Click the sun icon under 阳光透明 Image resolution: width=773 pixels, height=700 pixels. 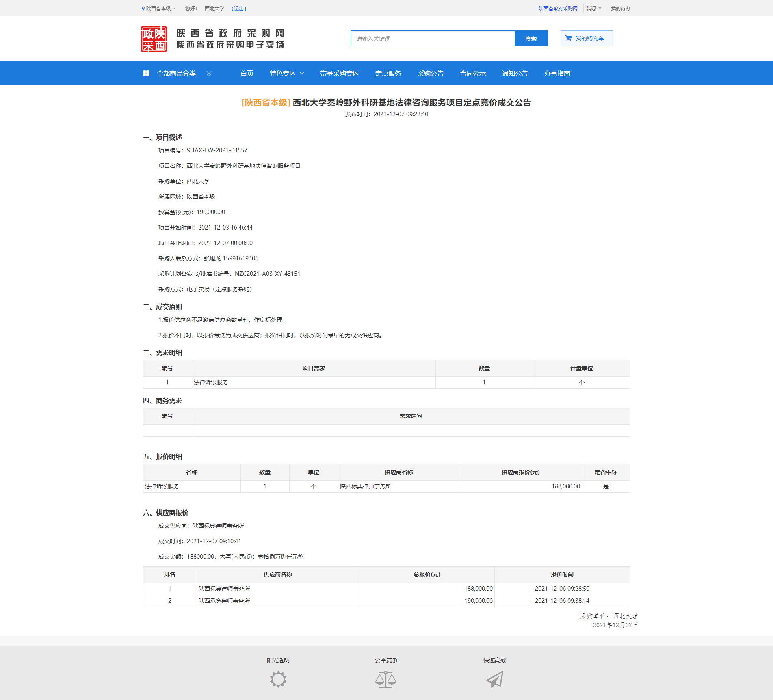coord(278,679)
